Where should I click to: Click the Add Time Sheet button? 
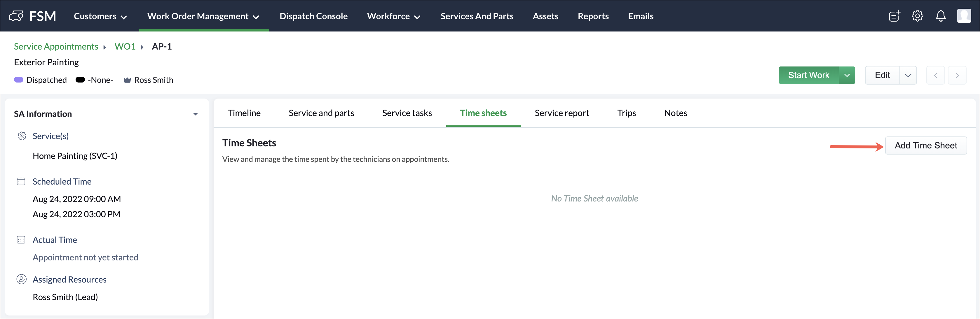click(x=926, y=146)
